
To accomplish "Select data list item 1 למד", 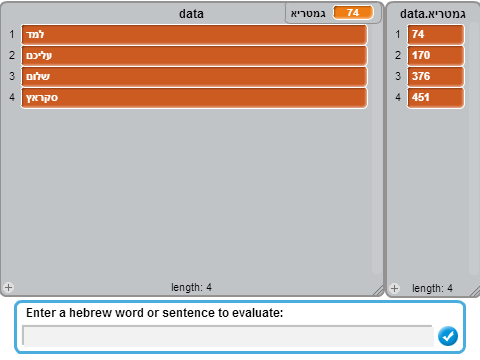I will 194,34.
